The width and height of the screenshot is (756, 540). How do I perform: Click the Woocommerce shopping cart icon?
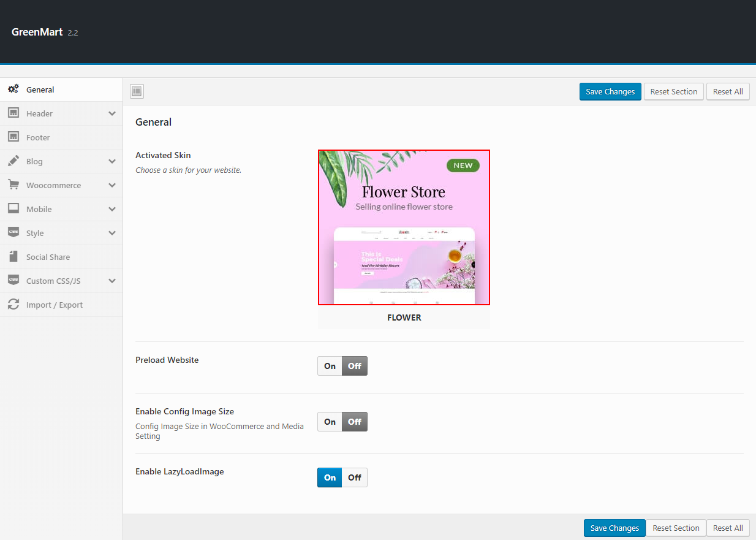(13, 185)
